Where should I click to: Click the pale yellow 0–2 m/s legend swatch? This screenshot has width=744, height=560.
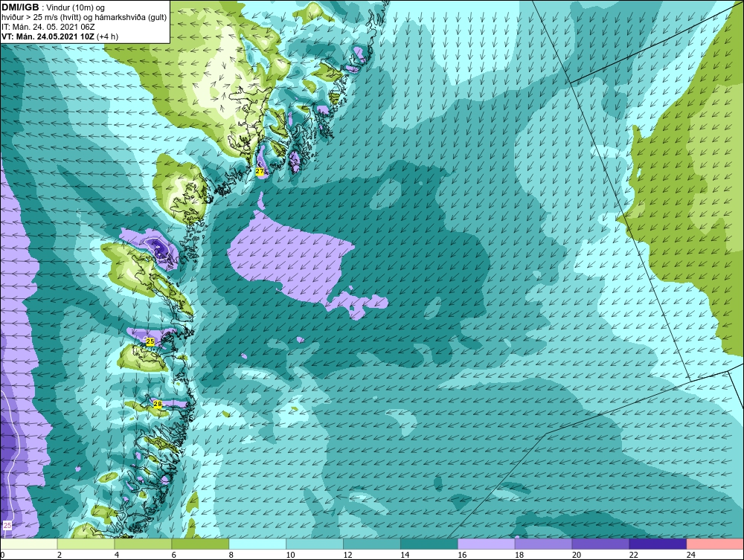tap(29, 544)
